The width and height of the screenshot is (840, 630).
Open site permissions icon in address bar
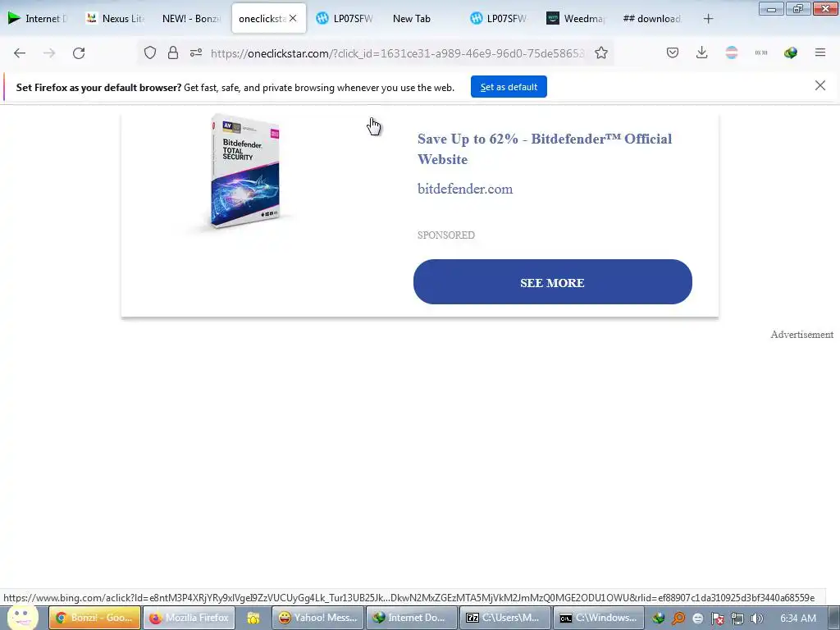coord(196,52)
